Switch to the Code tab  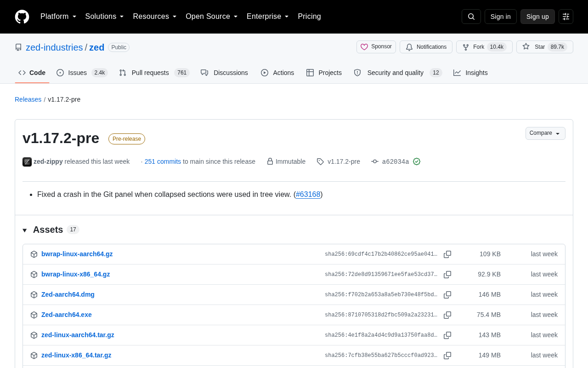32,73
